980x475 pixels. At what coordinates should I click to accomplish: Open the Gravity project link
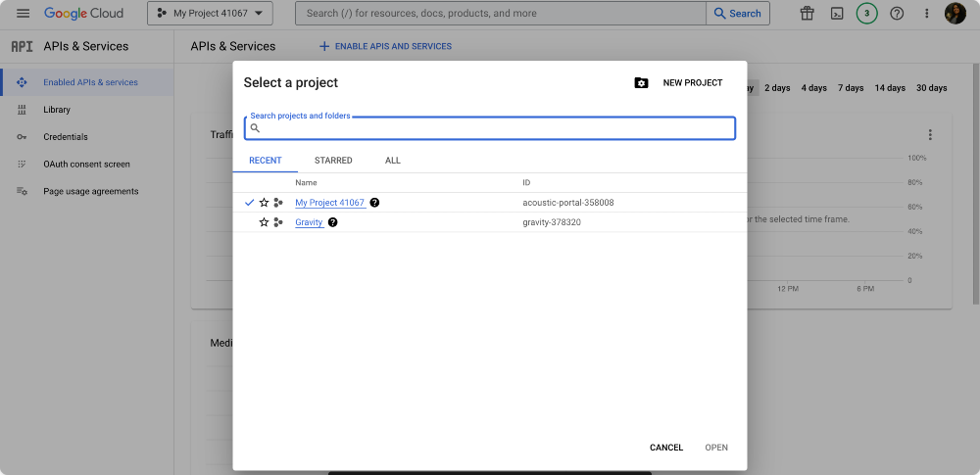tap(309, 222)
